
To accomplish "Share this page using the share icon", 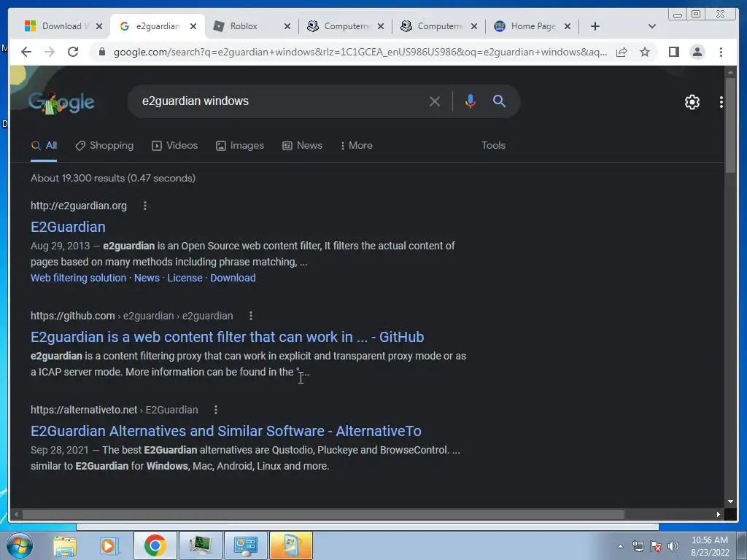I will [622, 52].
